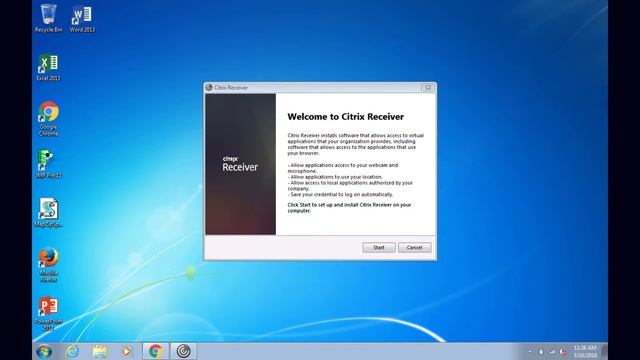Show hidden system tray icons
This screenshot has width=640, height=360.
click(530, 351)
